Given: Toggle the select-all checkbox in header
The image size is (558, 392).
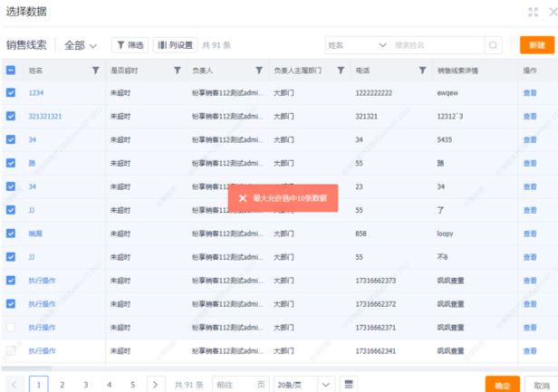Looking at the screenshot, I should tap(11, 70).
